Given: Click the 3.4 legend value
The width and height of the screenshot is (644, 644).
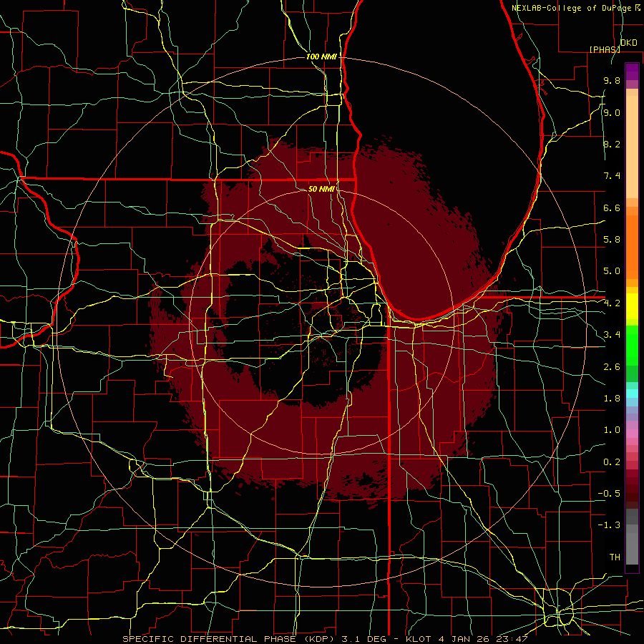Looking at the screenshot, I should (x=612, y=334).
